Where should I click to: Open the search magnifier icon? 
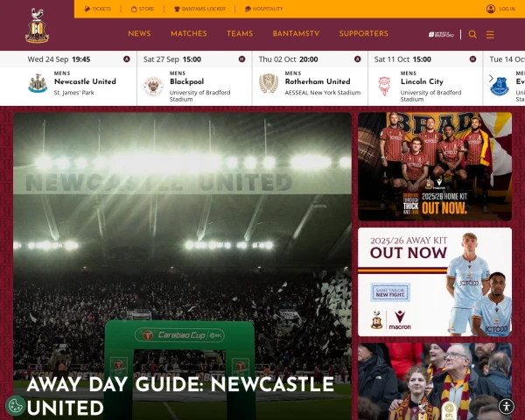(x=472, y=34)
